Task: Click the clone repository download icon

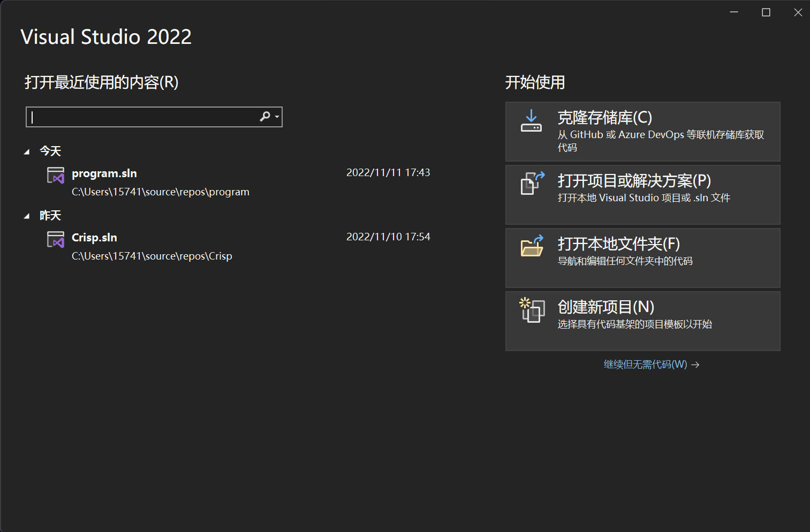Action: pyautogui.click(x=531, y=121)
